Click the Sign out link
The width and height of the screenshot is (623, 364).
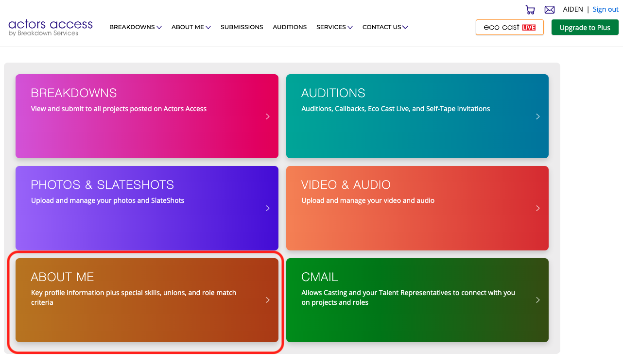[606, 9]
